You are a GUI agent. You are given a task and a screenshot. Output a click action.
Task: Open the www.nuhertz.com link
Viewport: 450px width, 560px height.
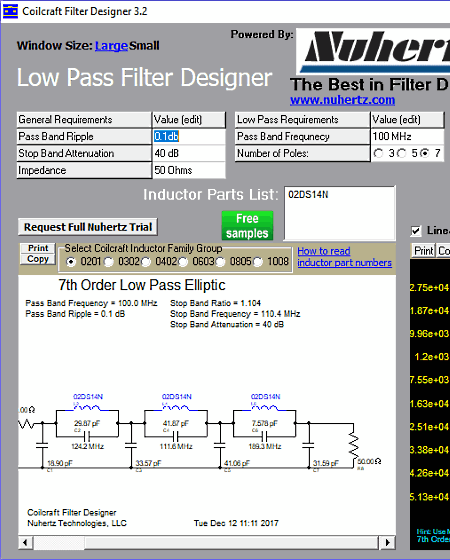point(342,100)
